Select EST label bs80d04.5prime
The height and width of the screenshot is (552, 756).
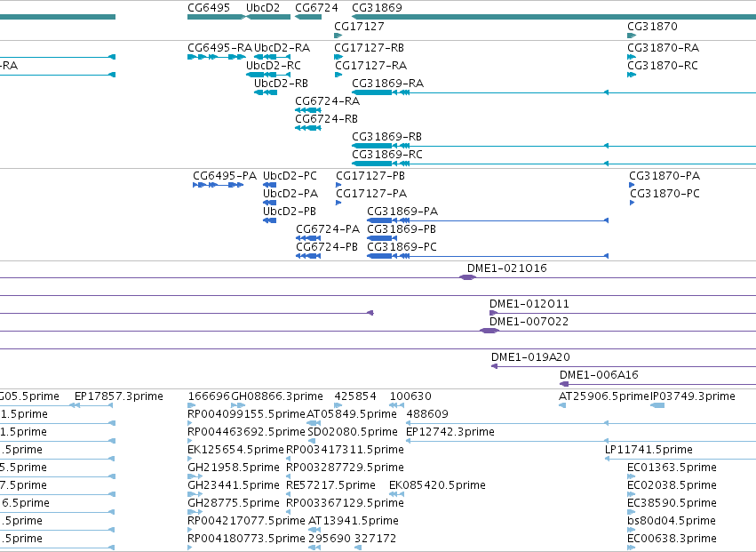click(x=671, y=522)
